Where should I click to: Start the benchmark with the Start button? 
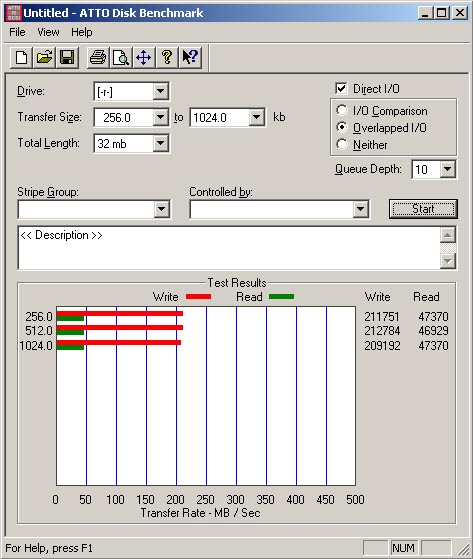click(423, 209)
